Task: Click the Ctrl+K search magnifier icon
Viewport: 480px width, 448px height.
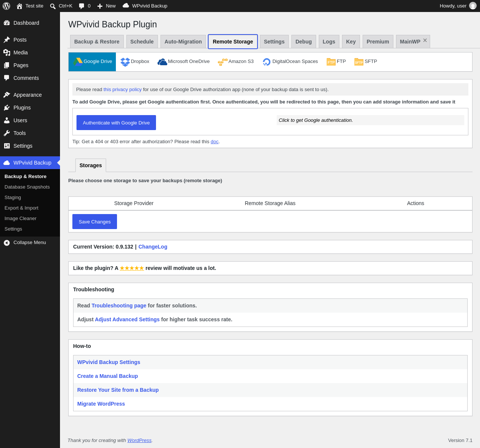Action: click(x=53, y=6)
